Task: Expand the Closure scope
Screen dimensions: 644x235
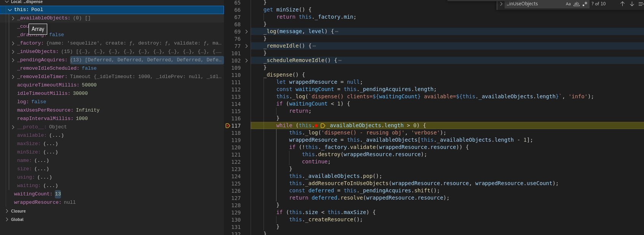Action: [7, 211]
